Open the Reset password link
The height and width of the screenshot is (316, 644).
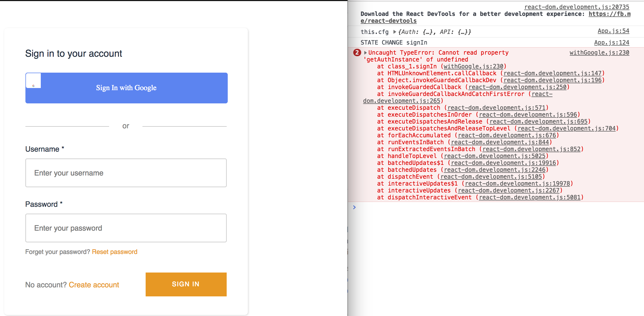click(x=114, y=252)
